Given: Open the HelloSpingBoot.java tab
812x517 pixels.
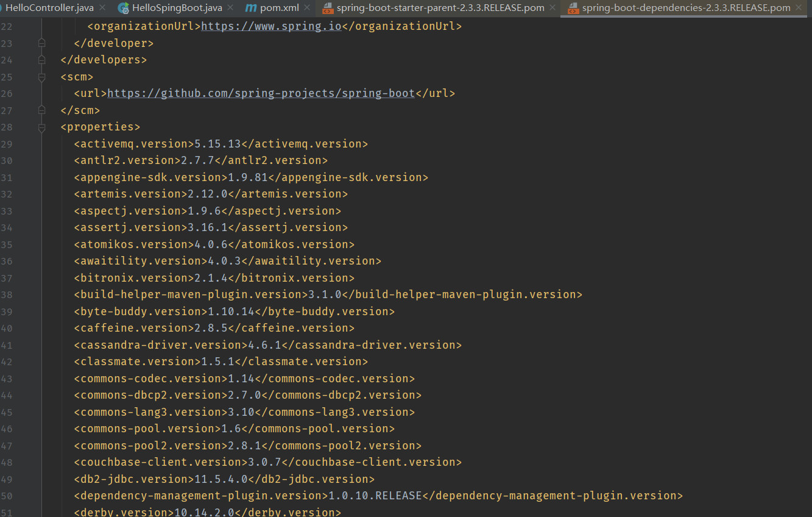Looking at the screenshot, I should [177, 8].
